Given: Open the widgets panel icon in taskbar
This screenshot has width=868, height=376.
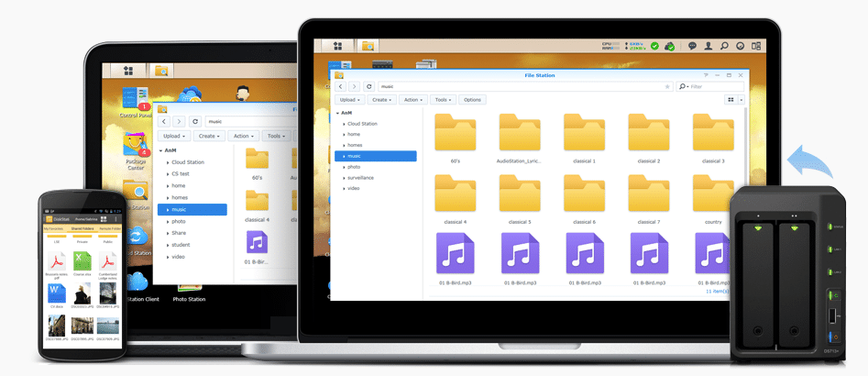Looking at the screenshot, I should (x=756, y=46).
